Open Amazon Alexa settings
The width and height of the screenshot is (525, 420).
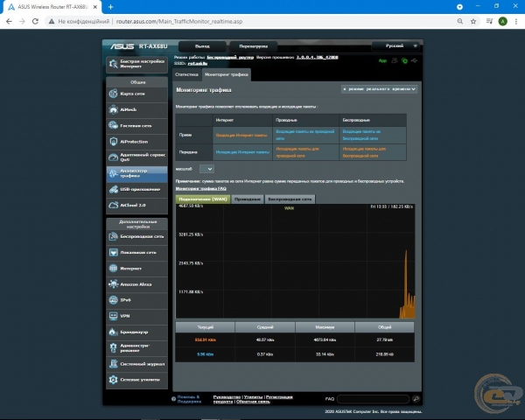point(137,284)
